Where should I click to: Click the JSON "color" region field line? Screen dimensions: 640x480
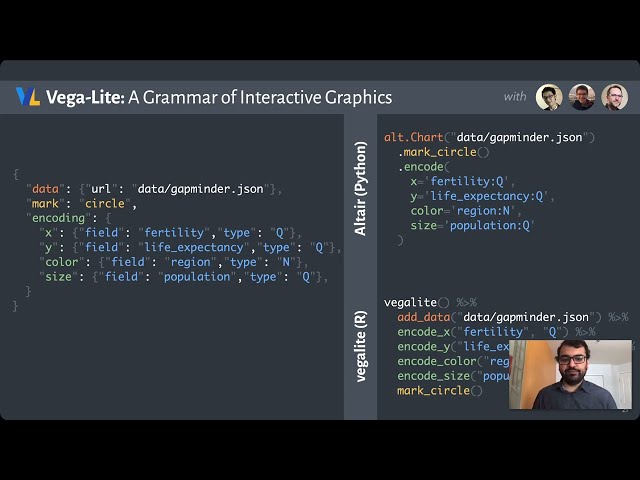pyautogui.click(x=174, y=262)
